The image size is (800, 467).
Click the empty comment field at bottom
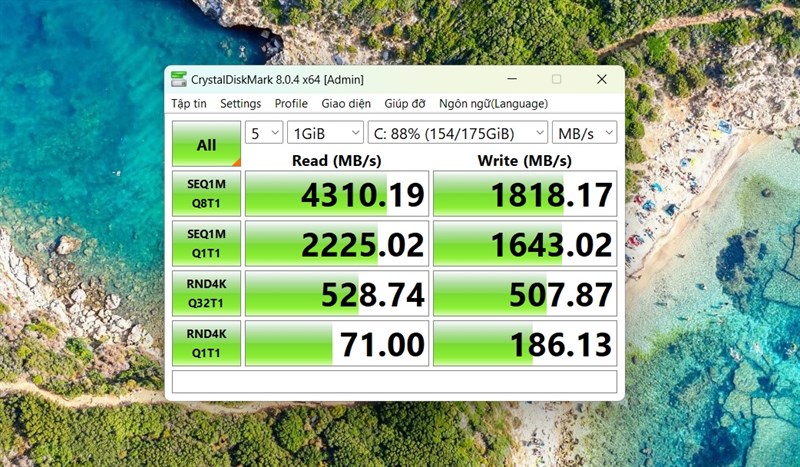(394, 382)
